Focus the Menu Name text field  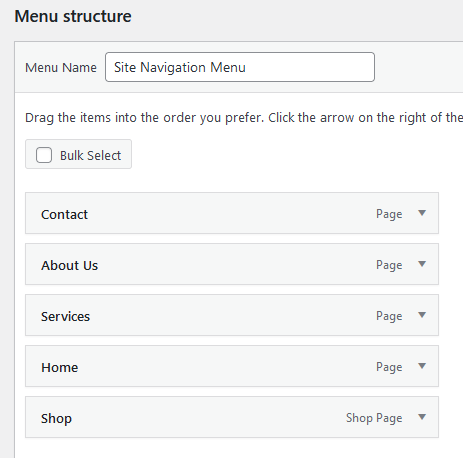tap(240, 67)
